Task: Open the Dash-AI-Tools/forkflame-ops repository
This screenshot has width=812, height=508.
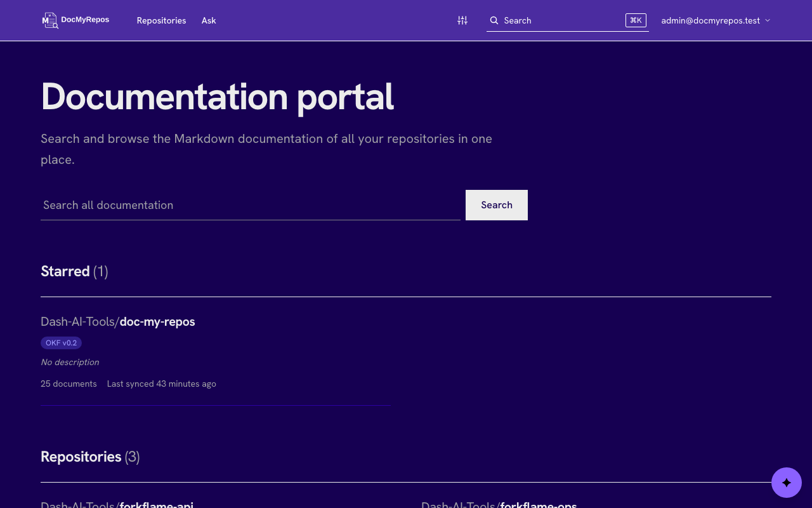Action: pos(499,505)
